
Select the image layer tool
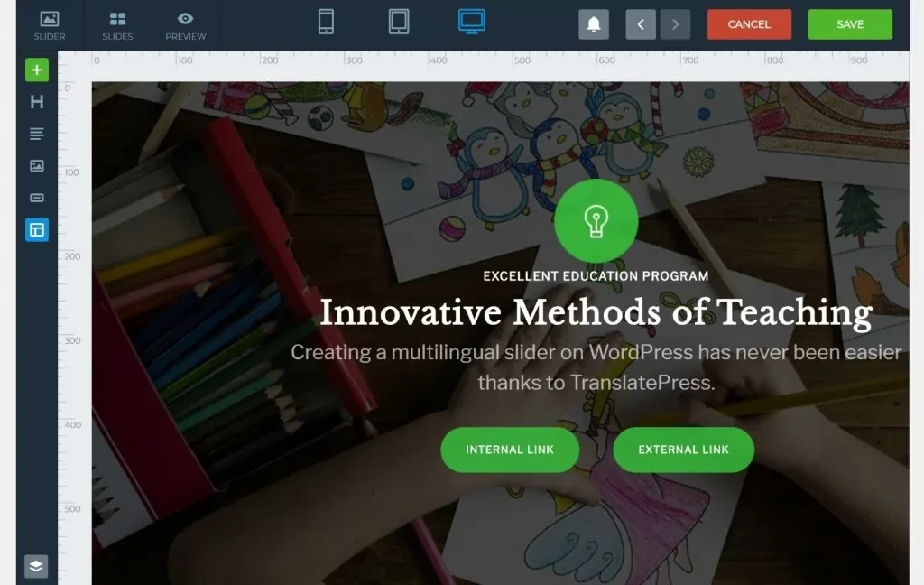coord(37,166)
